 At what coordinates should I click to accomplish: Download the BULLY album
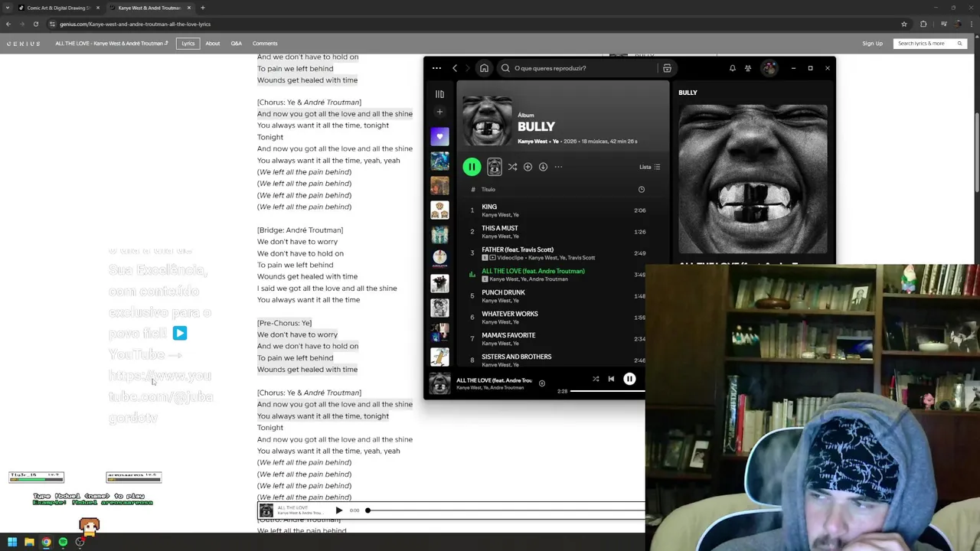(x=543, y=167)
